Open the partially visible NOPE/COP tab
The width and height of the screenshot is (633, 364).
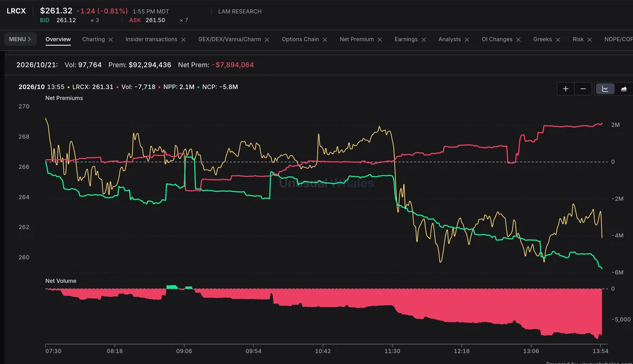pos(619,39)
